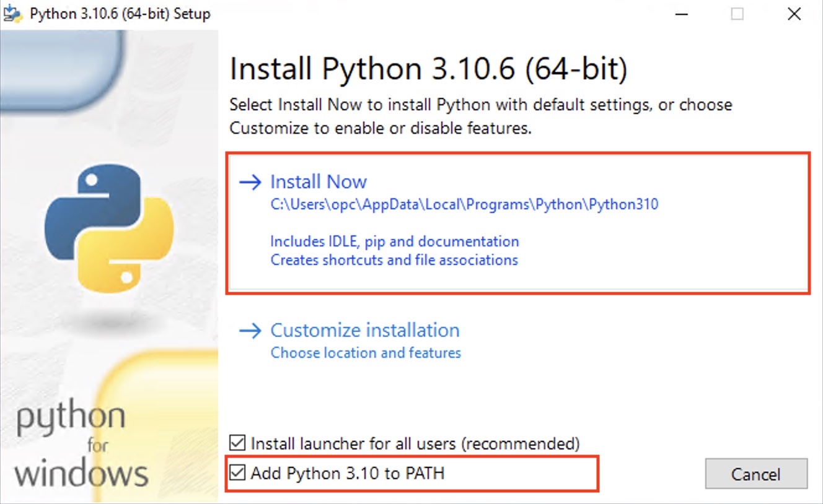Click 'Choose location and features' text
This screenshot has width=823, height=504.
[366, 353]
